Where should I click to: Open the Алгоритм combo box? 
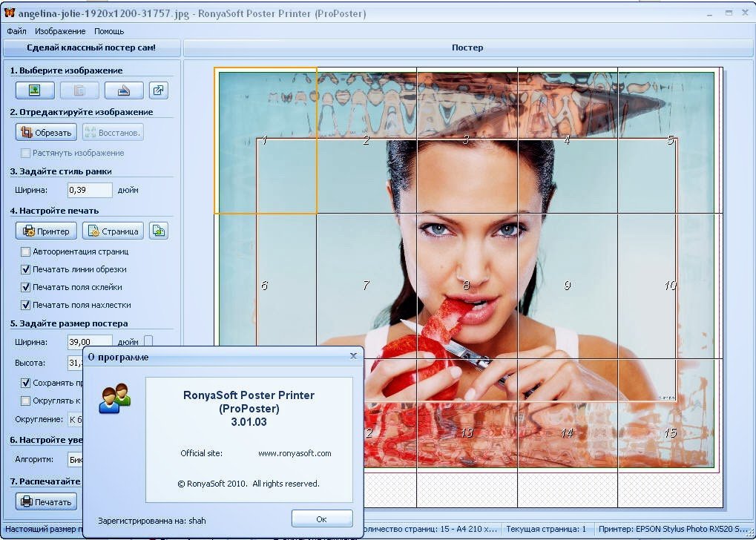point(75,459)
